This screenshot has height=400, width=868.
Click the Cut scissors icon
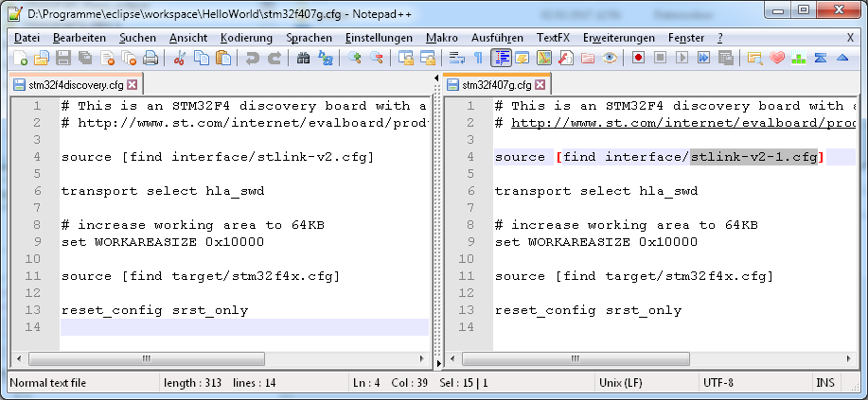click(180, 58)
